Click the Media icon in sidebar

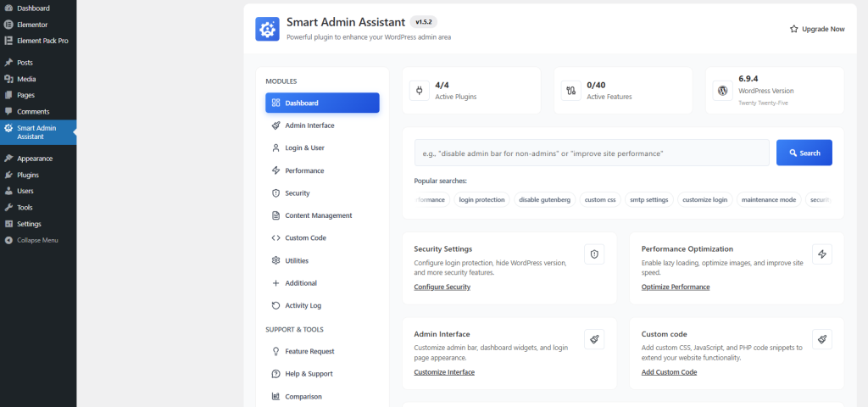point(8,79)
